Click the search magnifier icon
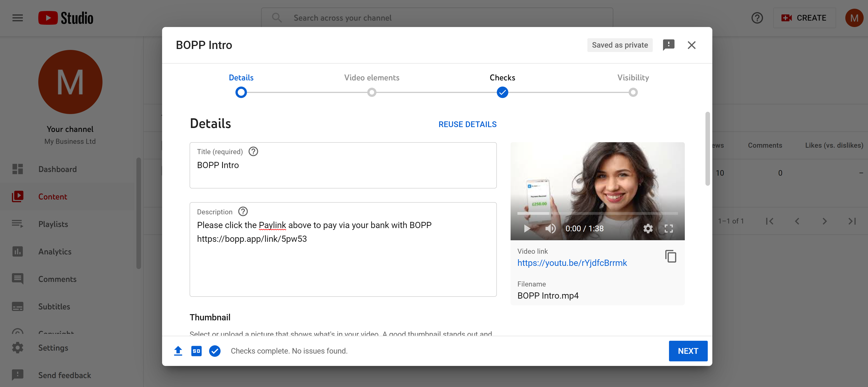This screenshot has width=868, height=387. [277, 18]
